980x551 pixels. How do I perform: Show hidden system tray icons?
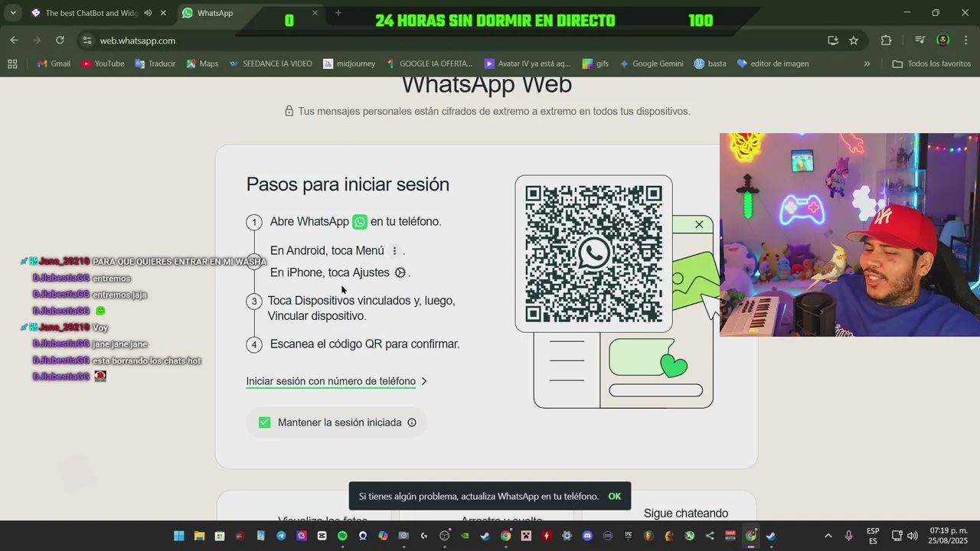(x=828, y=536)
